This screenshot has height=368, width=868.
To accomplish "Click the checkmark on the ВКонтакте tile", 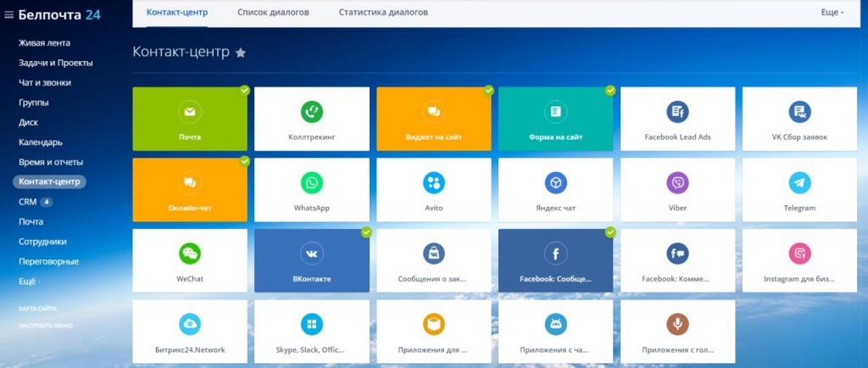I will (366, 232).
